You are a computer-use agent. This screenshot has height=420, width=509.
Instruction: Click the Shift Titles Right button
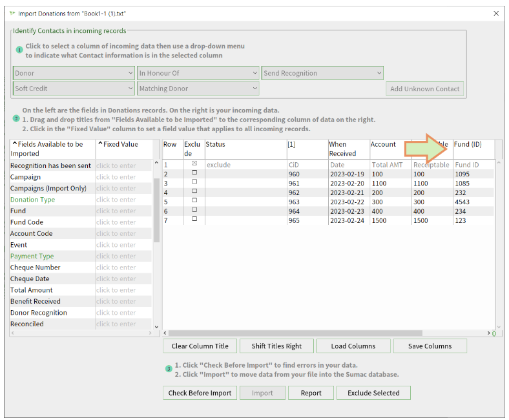(x=276, y=346)
